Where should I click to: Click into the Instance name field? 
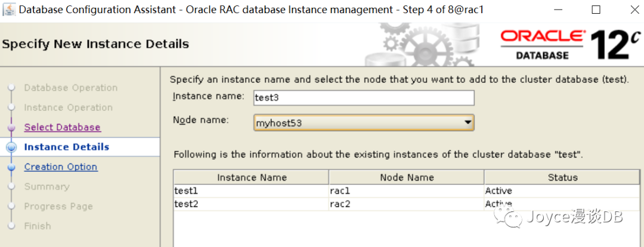pyautogui.click(x=364, y=97)
